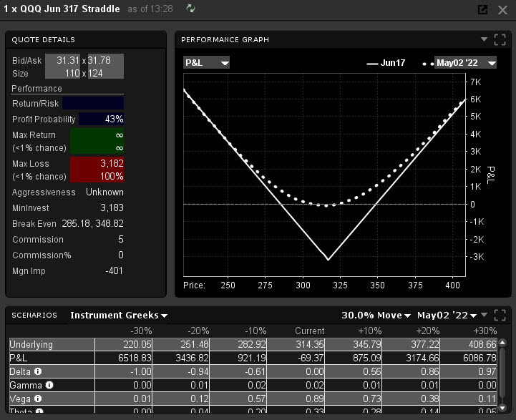Click the Mgn Imp -401 value
This screenshot has width=516, height=420.
(x=115, y=270)
